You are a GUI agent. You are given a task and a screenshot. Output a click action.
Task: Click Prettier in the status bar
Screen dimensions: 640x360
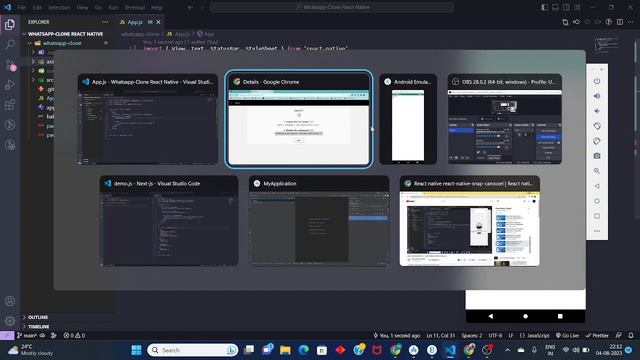[x=597, y=336]
